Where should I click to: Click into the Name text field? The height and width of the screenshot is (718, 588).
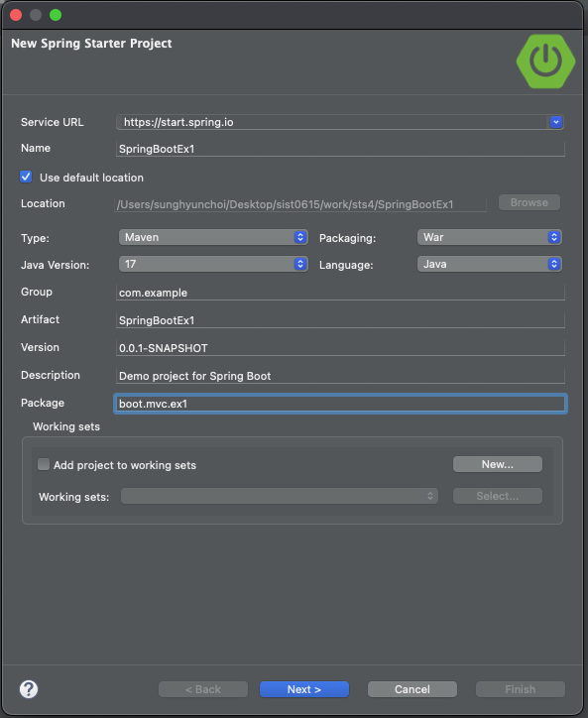(340, 149)
